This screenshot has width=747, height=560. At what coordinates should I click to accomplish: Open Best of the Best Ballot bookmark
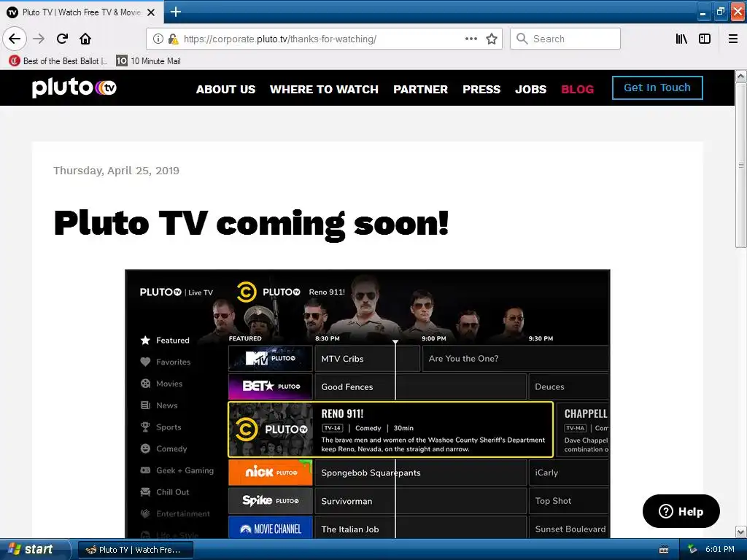click(x=58, y=61)
